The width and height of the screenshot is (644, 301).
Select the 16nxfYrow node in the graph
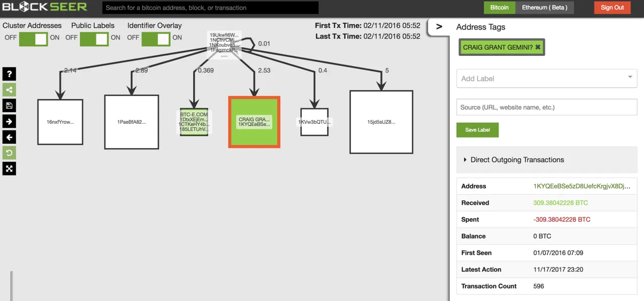(60, 122)
